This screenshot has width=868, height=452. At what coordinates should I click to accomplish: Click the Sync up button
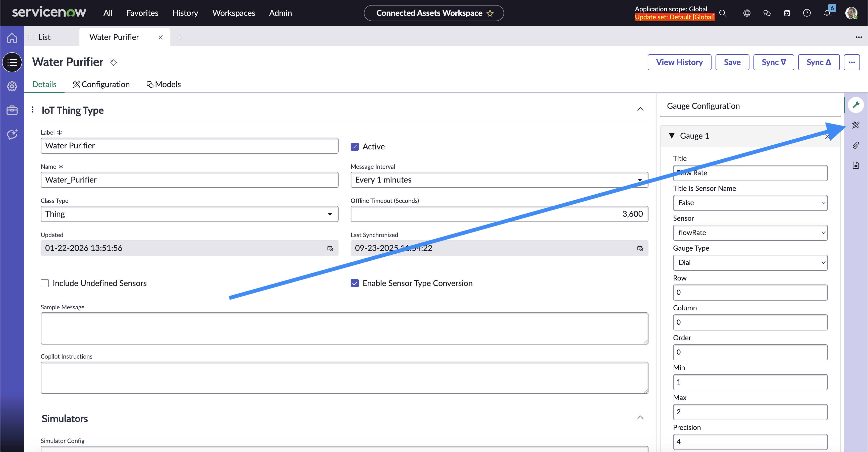(x=819, y=62)
